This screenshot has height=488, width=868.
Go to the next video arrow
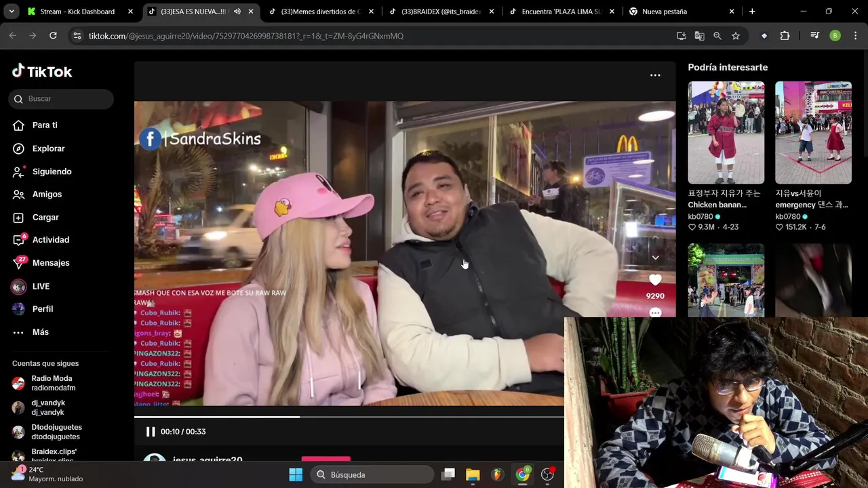[x=655, y=258]
